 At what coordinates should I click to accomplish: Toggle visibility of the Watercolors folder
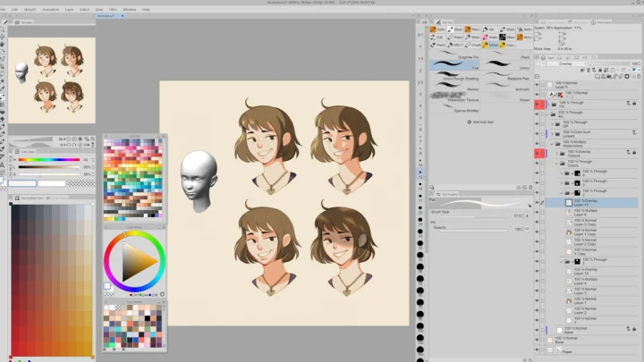(537, 144)
